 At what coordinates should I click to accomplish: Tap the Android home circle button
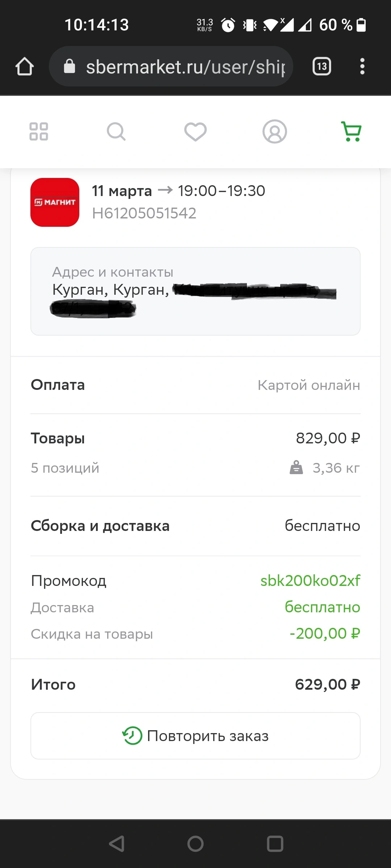pos(195,844)
